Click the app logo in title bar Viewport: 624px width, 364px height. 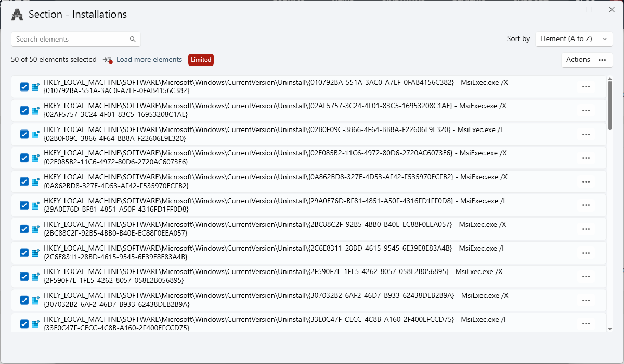(17, 15)
